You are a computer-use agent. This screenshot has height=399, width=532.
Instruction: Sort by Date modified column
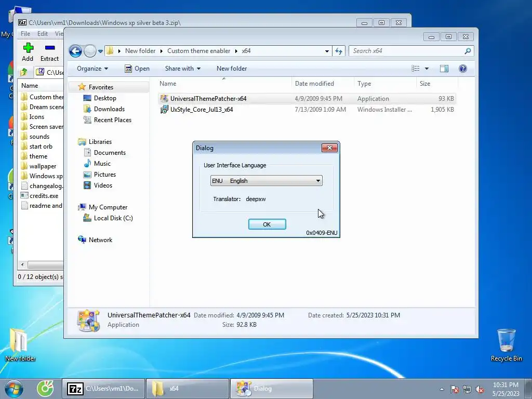point(323,84)
